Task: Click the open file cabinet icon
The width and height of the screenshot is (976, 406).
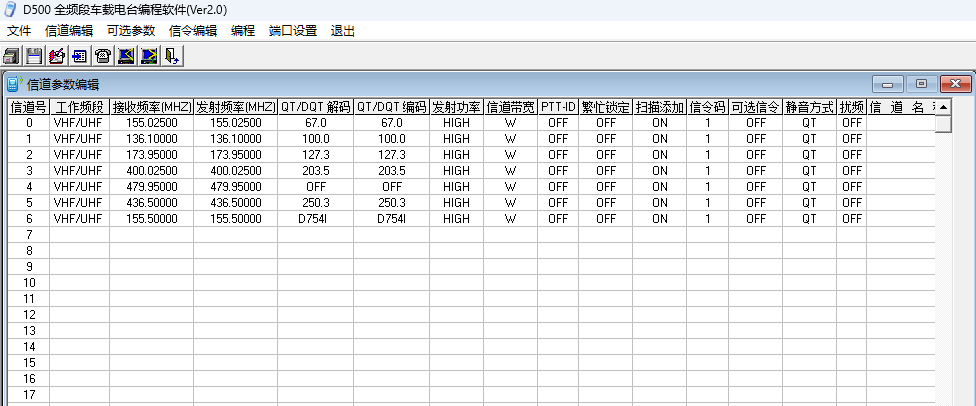Action: click(x=12, y=56)
